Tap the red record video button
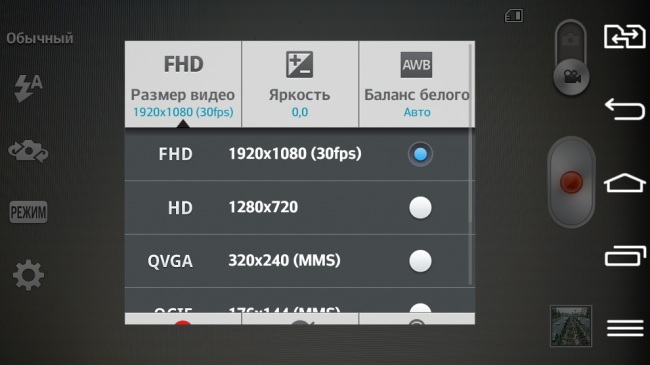Screen dimensions: 650x365 571,182
